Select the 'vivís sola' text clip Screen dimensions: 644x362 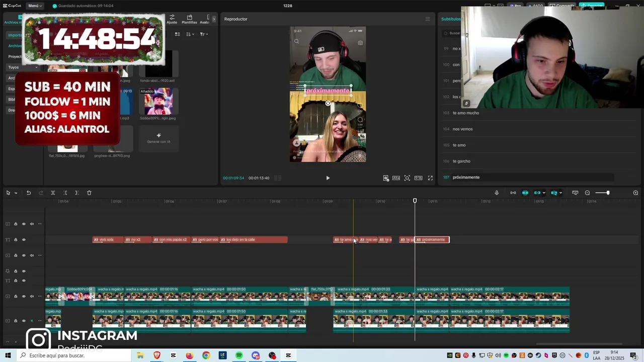(x=108, y=239)
